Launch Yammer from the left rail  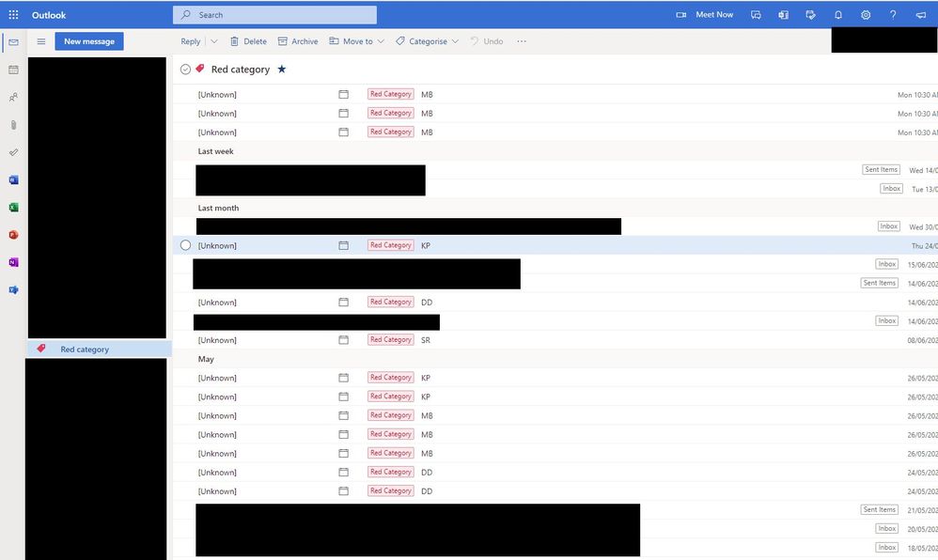13,290
